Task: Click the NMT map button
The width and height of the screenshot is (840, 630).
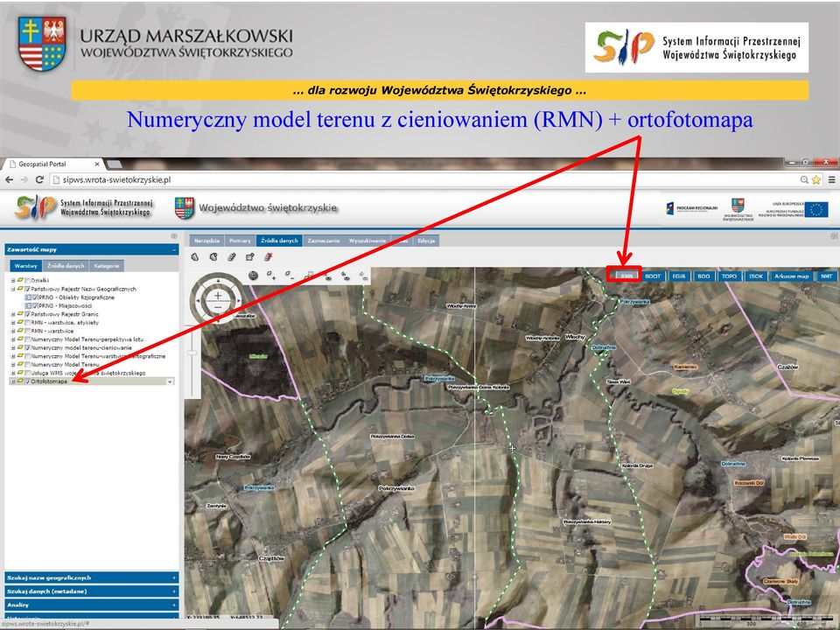Action: point(827,276)
